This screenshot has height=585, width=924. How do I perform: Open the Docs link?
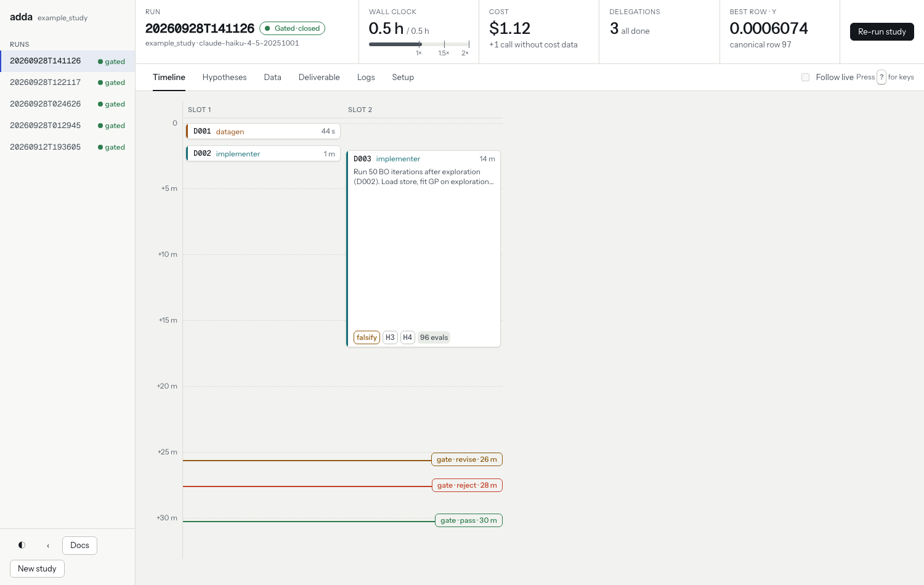(x=79, y=545)
